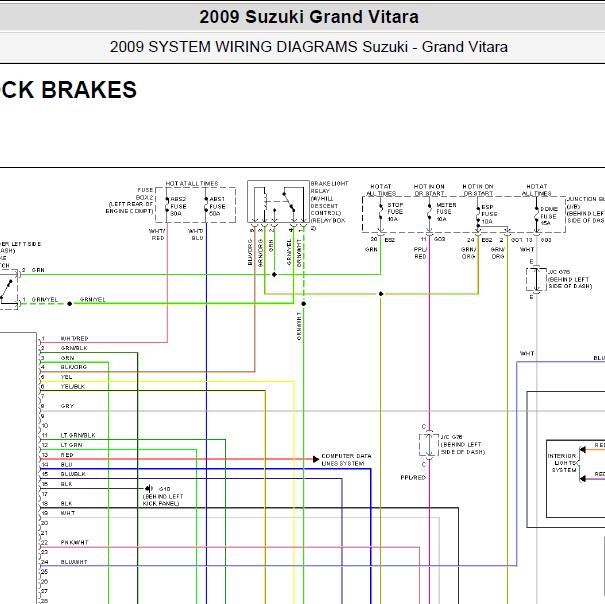Click 'PNK/WHT' label at connector pin 22
Screen dimensions: 605x604
[74, 542]
